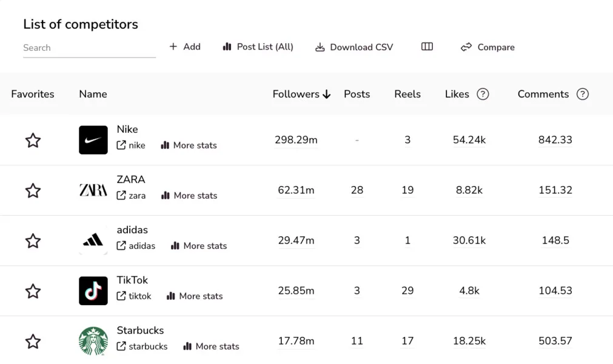Open Nike's Instagram via the external link icon
613x364 pixels.
(x=122, y=145)
